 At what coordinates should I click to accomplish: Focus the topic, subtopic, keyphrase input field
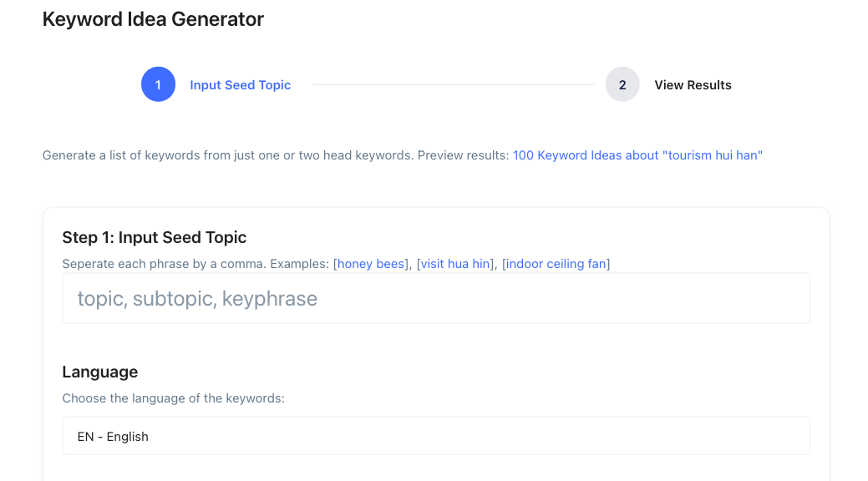436,298
